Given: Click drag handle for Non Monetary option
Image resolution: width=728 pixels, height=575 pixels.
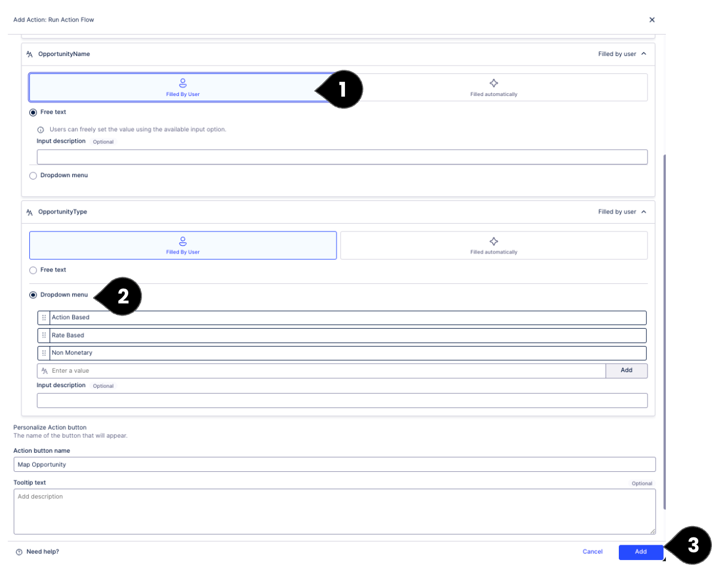Looking at the screenshot, I should point(44,353).
